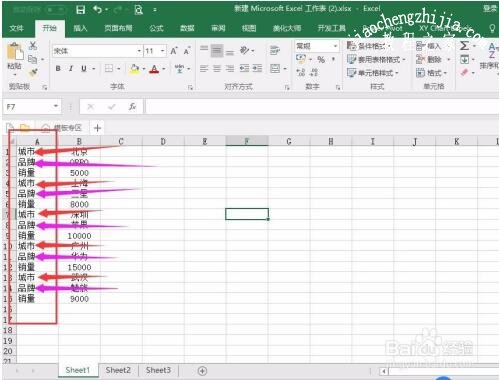Open the fill color dropdown arrow

(x=144, y=69)
